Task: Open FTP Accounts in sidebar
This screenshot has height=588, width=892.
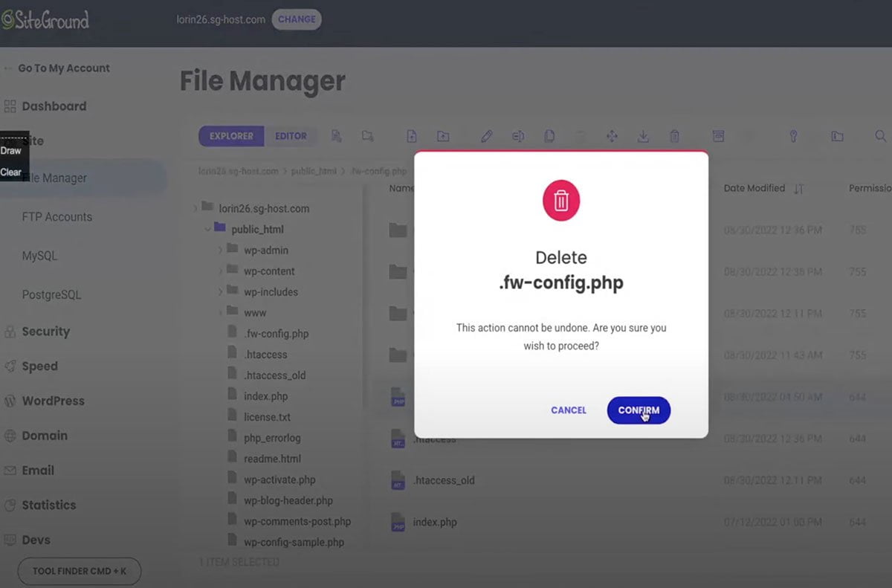Action: [57, 217]
